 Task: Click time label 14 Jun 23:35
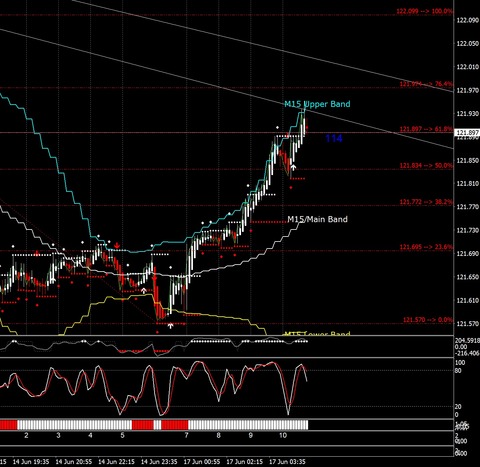pos(159,462)
